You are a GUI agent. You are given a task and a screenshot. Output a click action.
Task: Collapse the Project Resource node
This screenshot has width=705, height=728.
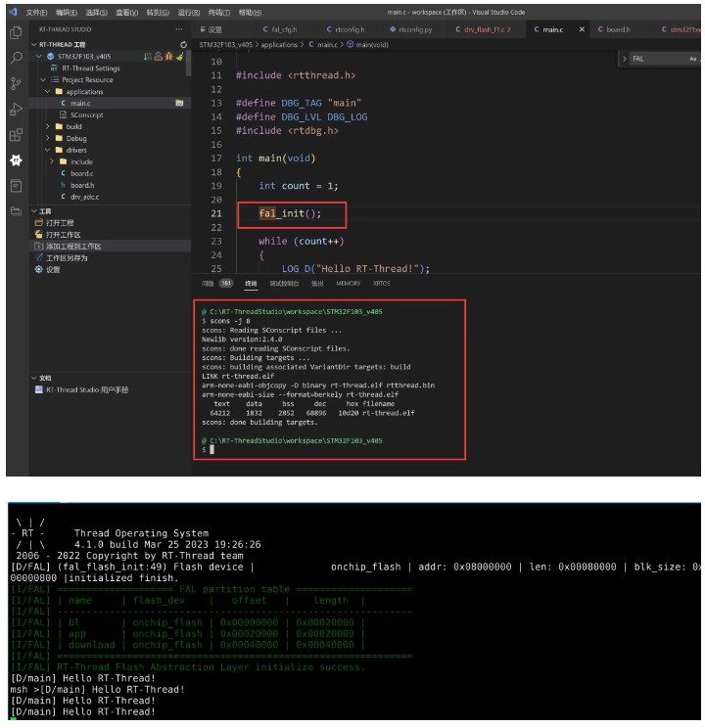pos(43,80)
